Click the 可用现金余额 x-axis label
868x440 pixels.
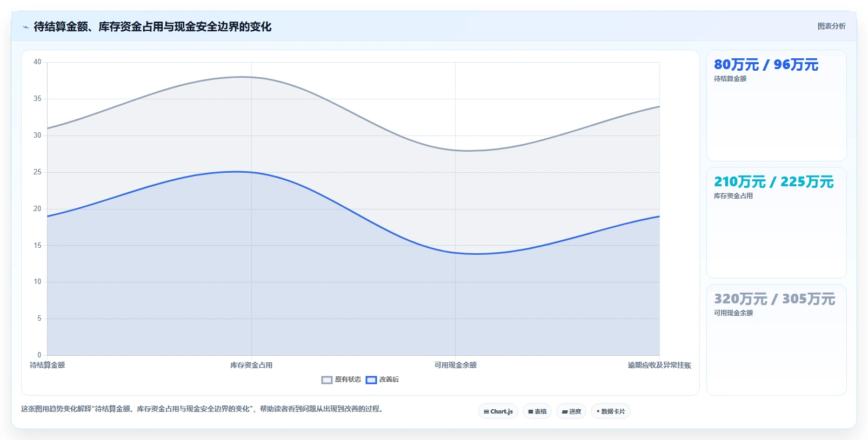click(456, 365)
